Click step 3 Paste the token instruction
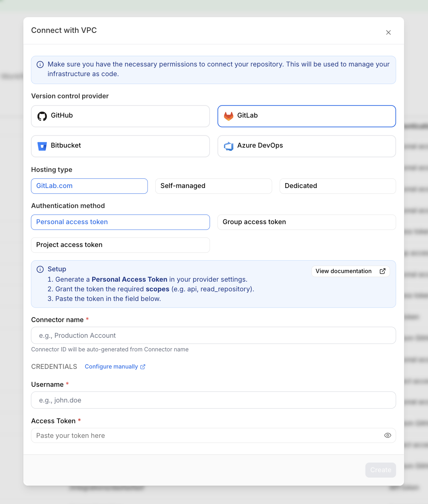The width and height of the screenshot is (428, 504). pyautogui.click(x=104, y=298)
